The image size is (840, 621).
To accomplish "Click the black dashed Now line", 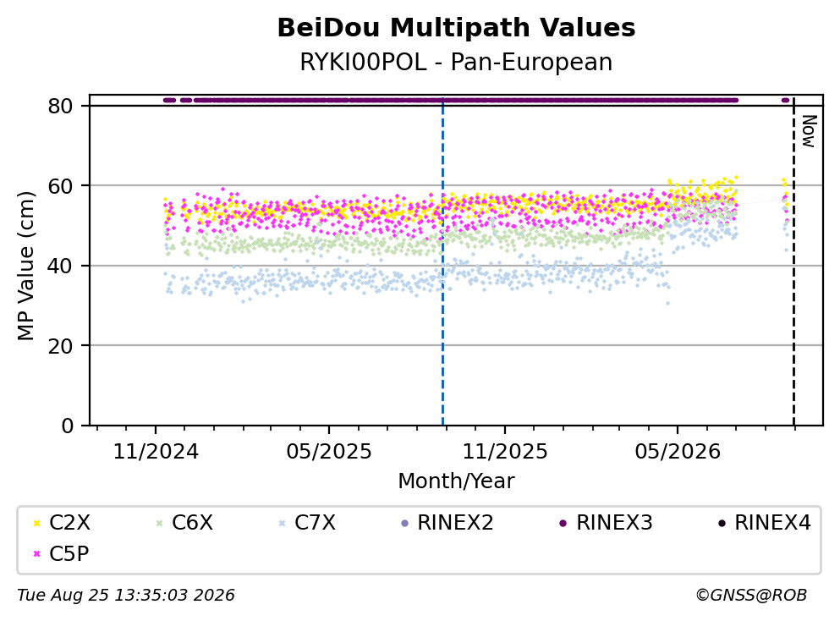I will click(793, 262).
